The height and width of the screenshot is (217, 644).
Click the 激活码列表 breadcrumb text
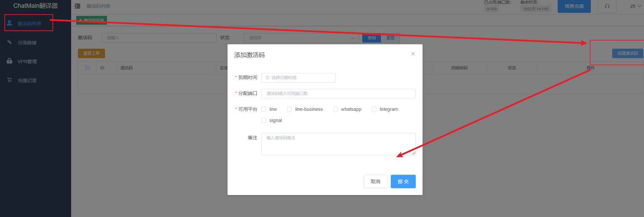coord(98,6)
